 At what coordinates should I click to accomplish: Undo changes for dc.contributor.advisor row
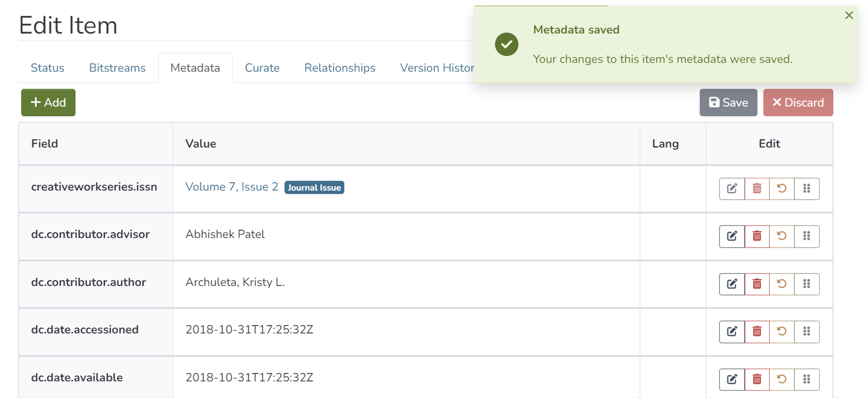(782, 236)
